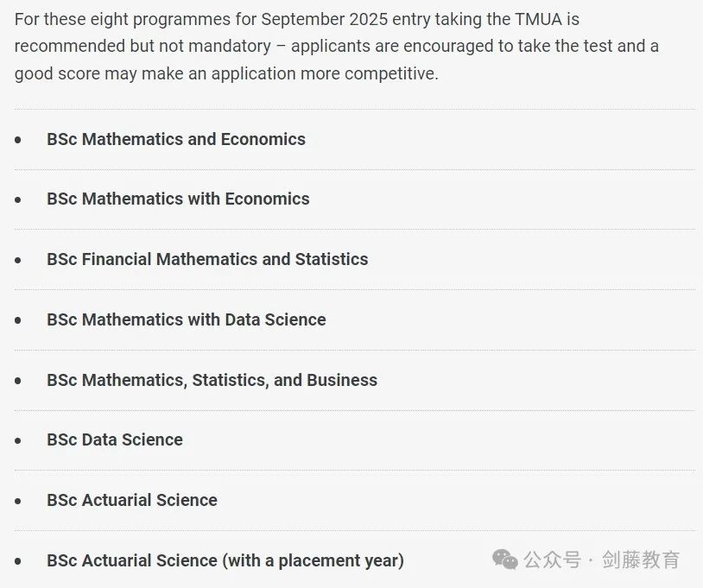The image size is (703, 588).
Task: Open BSc Mathematics with Economics
Action: [178, 199]
